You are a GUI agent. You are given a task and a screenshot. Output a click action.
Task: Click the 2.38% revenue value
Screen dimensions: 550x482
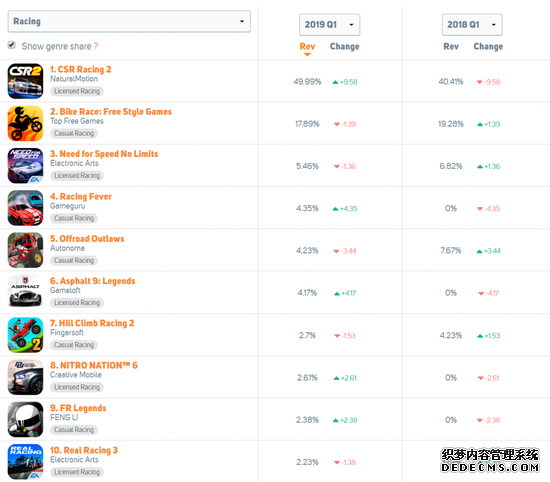pyautogui.click(x=307, y=420)
